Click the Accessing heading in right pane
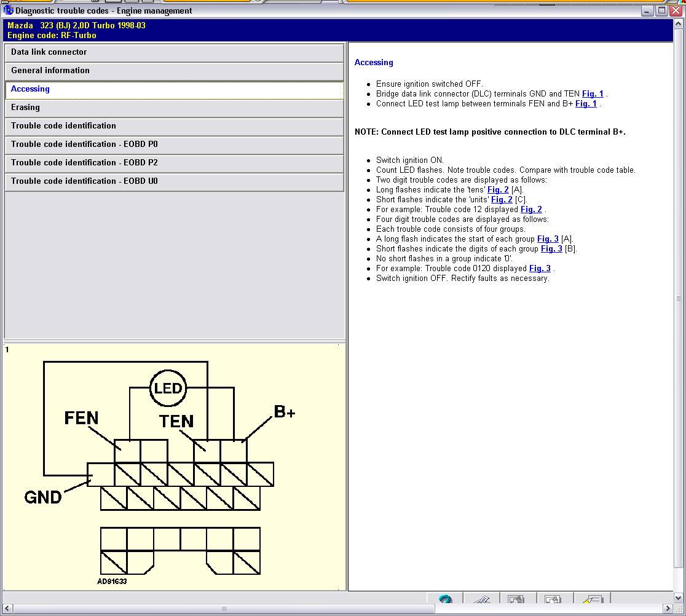The image size is (686, 616). [x=374, y=63]
